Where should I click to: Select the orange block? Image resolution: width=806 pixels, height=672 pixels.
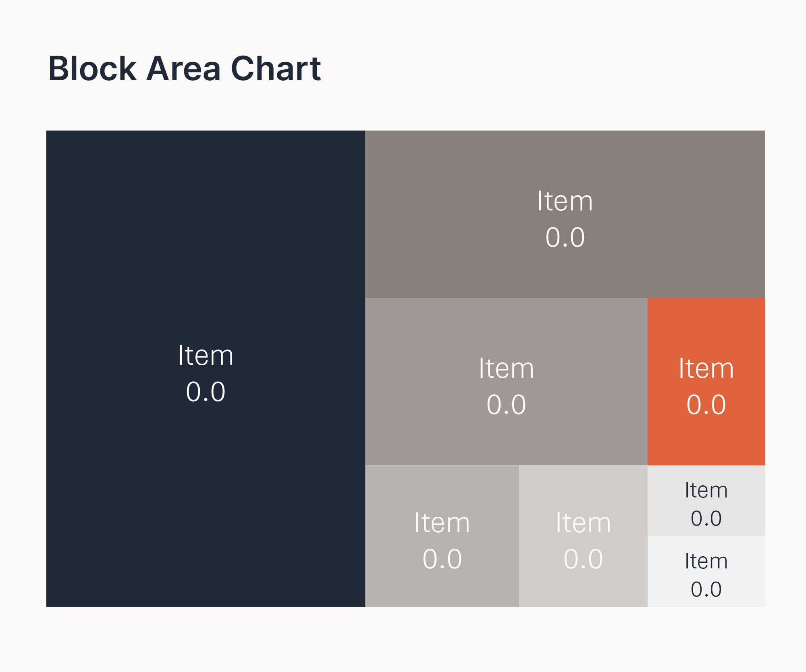coord(706,382)
